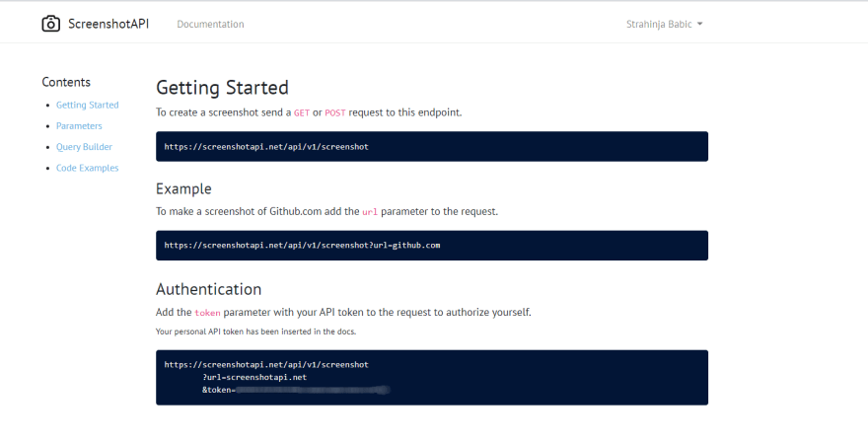Click the Contents sidebar heading
Image resolution: width=868 pixels, height=443 pixels.
click(x=66, y=82)
